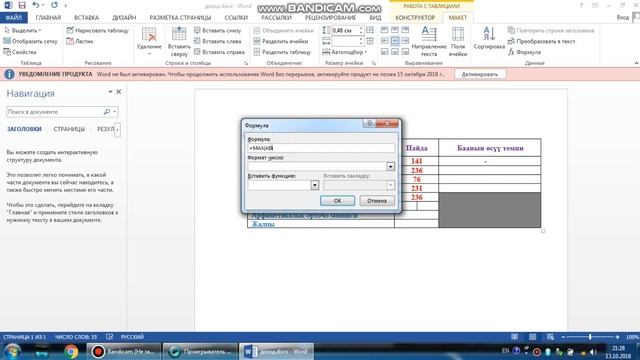Click the zoom in plus button
640x360 pixels.
[617, 337]
